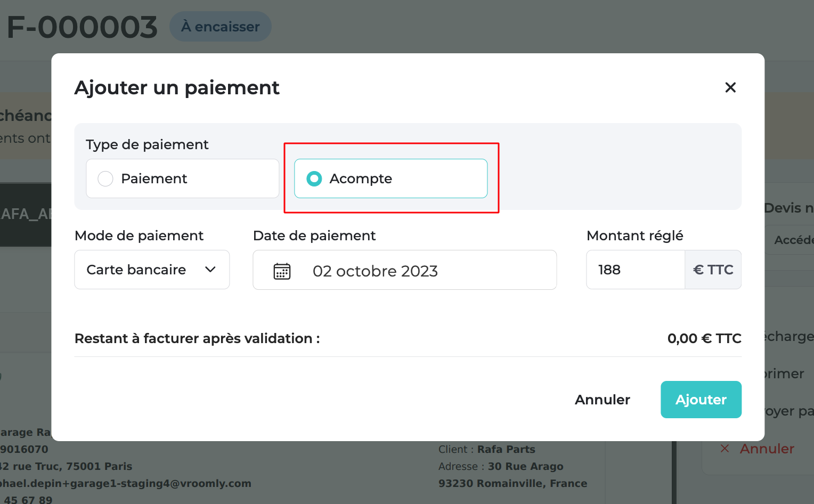Click the Montant réglé input field
Viewport: 814px width, 504px height.
636,270
